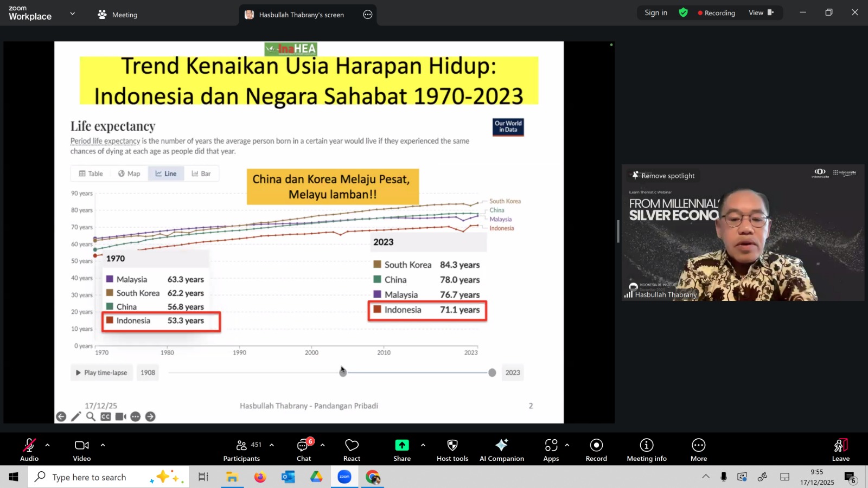Image resolution: width=868 pixels, height=488 pixels.
Task: Open Host tools shield icon
Action: pos(452,450)
